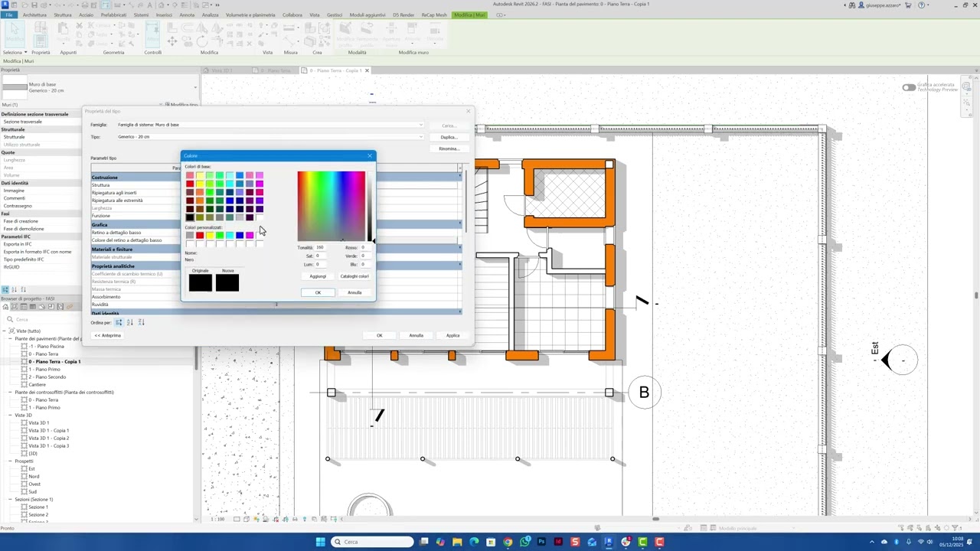Close the Colore dialog
The width and height of the screenshot is (980, 551).
pyautogui.click(x=370, y=156)
